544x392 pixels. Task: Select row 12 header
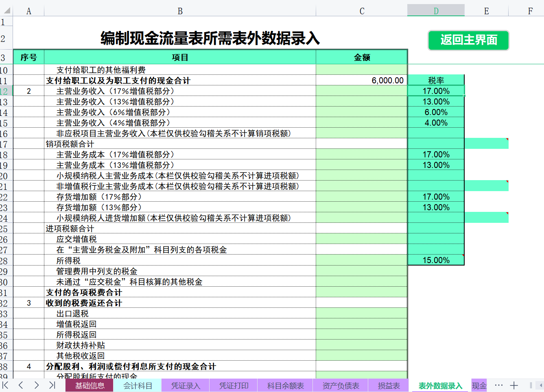(x=5, y=91)
